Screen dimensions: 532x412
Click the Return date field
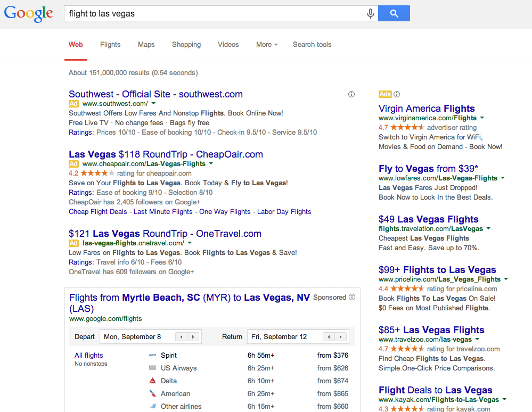[298, 337]
